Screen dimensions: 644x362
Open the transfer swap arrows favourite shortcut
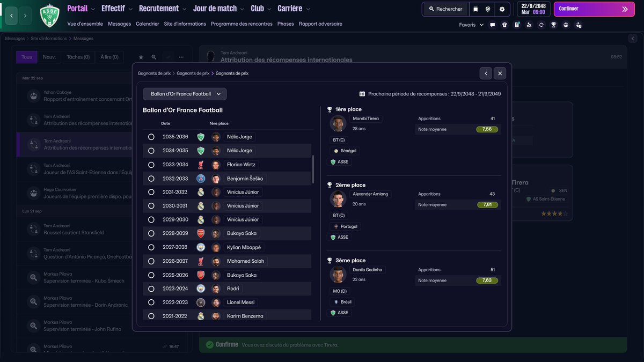(x=541, y=25)
